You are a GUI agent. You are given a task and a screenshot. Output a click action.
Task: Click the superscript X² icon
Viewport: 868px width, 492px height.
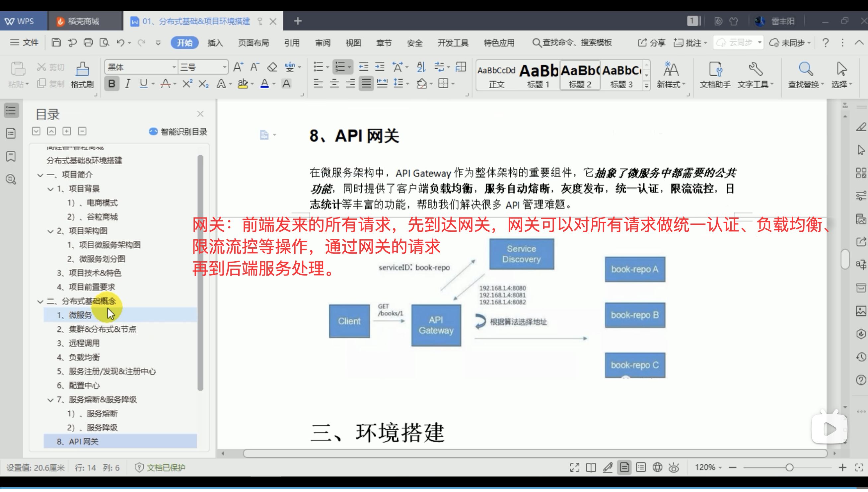point(187,84)
